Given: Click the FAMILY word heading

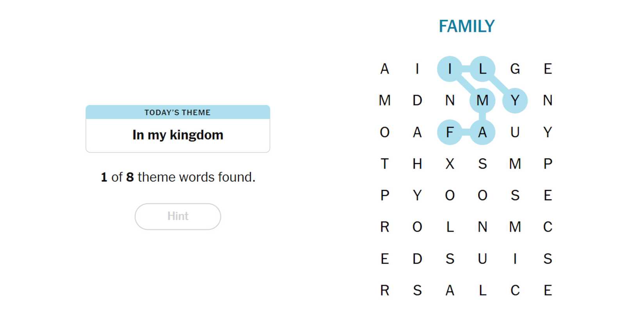Looking at the screenshot, I should pyautogui.click(x=466, y=27).
